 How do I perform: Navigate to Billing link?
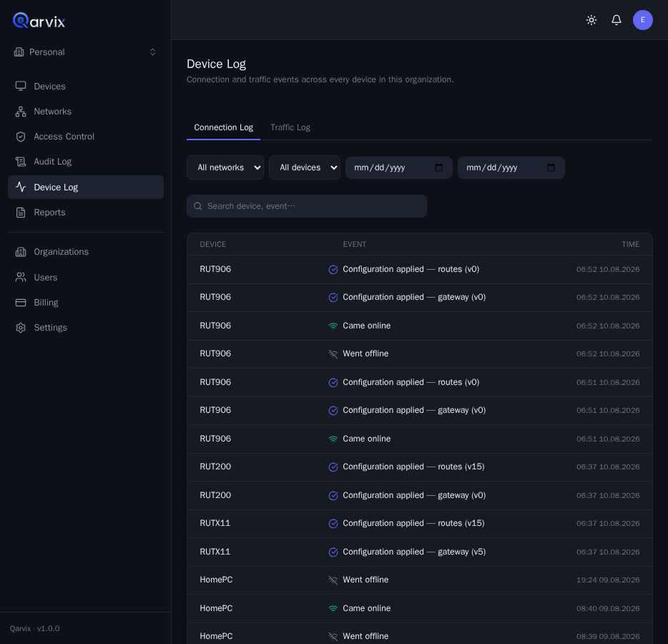point(86,303)
